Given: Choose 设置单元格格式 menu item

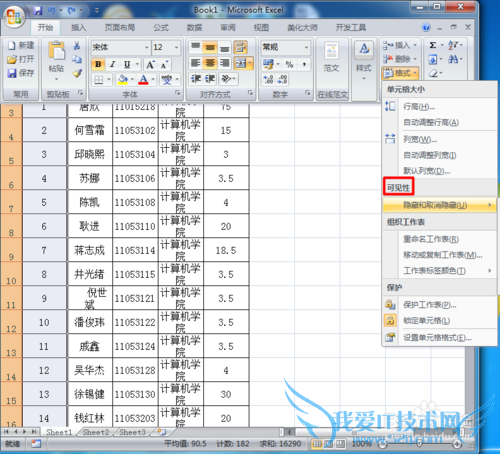Looking at the screenshot, I should (439, 338).
